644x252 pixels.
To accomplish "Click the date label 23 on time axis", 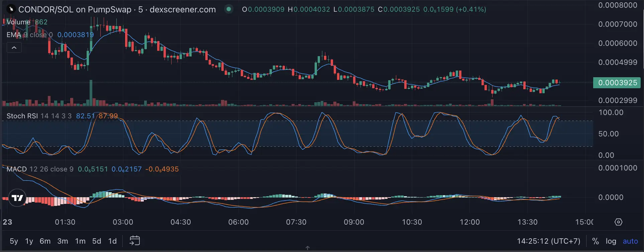I will pyautogui.click(x=7, y=222).
